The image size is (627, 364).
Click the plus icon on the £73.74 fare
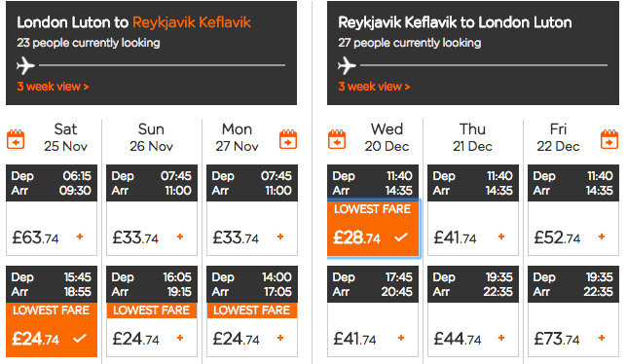(602, 338)
